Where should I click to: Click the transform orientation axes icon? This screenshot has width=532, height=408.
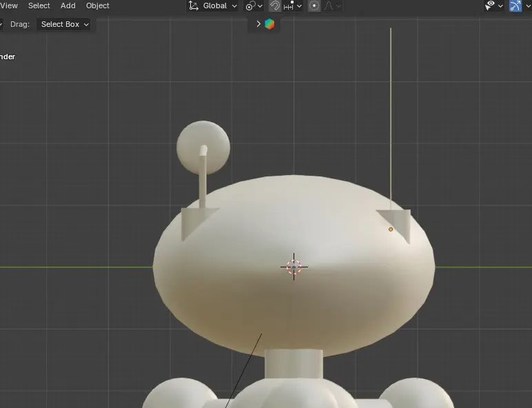point(194,6)
